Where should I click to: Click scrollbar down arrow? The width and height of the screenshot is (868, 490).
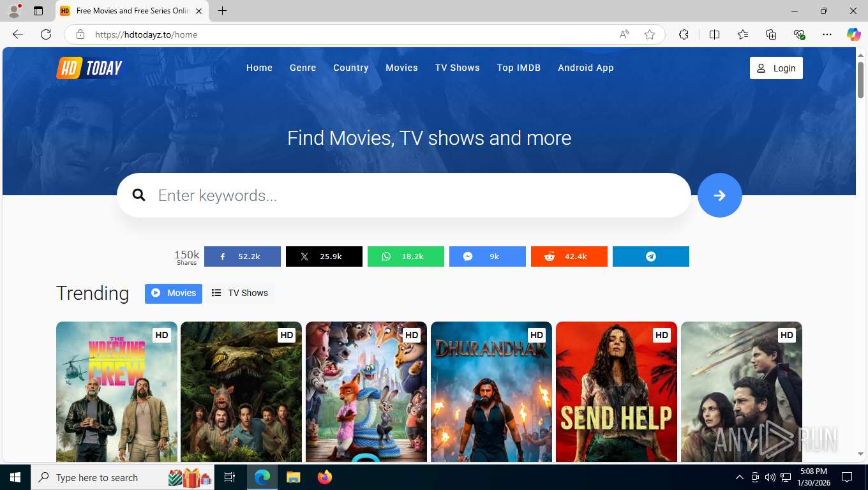point(860,454)
